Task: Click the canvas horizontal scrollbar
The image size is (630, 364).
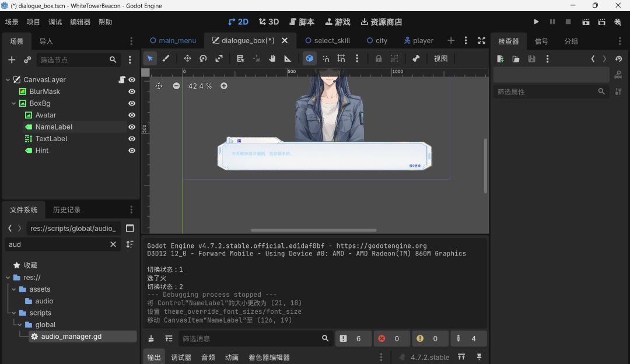Action: [314, 230]
